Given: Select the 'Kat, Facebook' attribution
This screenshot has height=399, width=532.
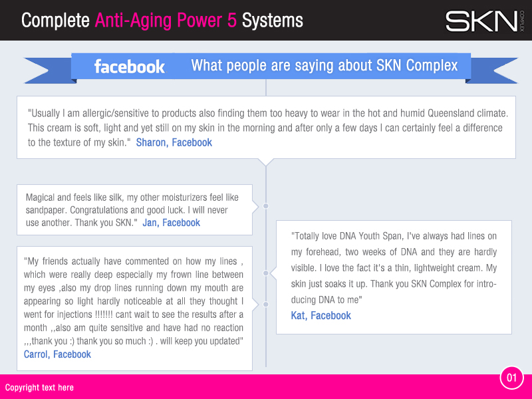Looking at the screenshot, I should click(x=321, y=315).
